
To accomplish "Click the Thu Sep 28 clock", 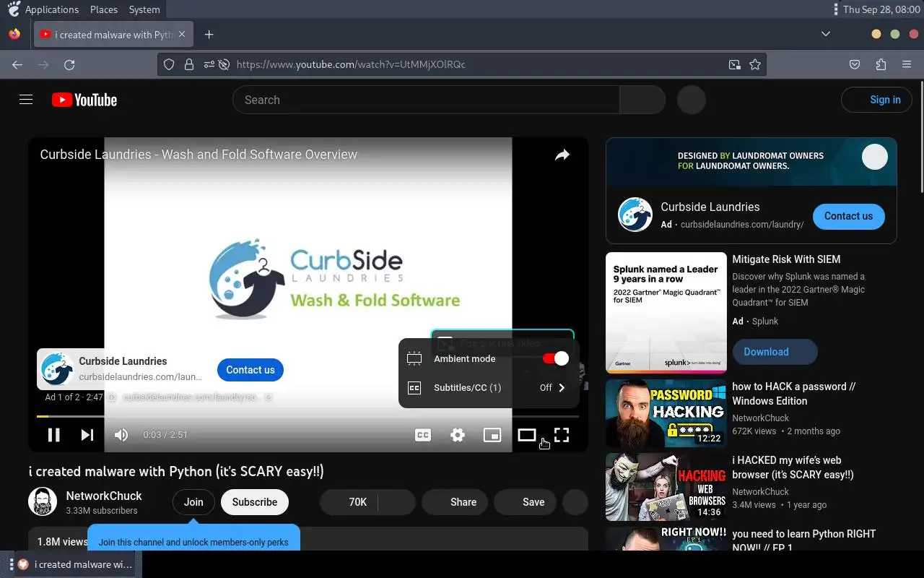I will pos(881,9).
